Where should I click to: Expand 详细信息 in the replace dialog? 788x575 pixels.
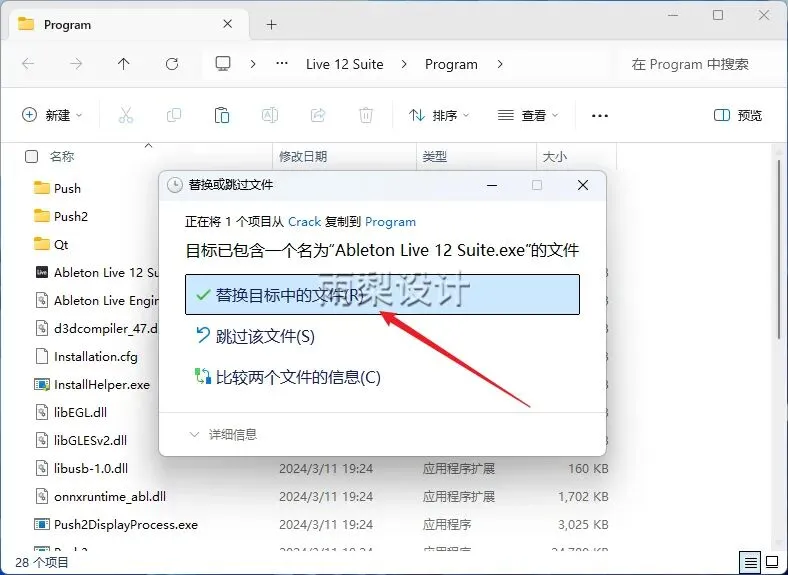[x=223, y=434]
